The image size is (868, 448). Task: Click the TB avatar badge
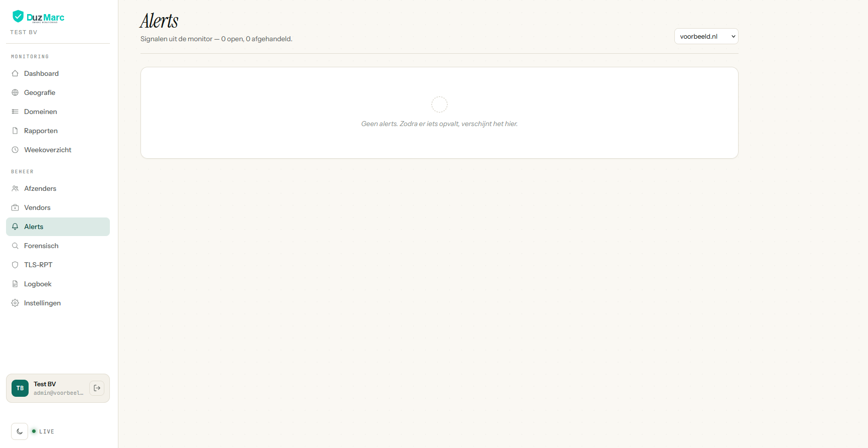click(20, 388)
